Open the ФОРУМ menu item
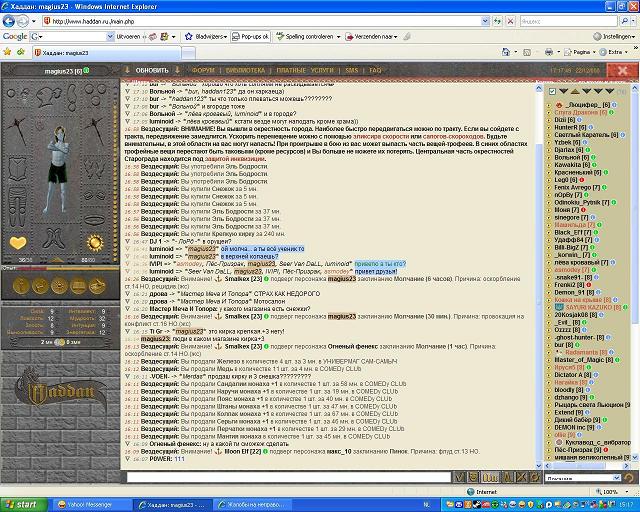This screenshot has width=640, height=512. pos(203,71)
